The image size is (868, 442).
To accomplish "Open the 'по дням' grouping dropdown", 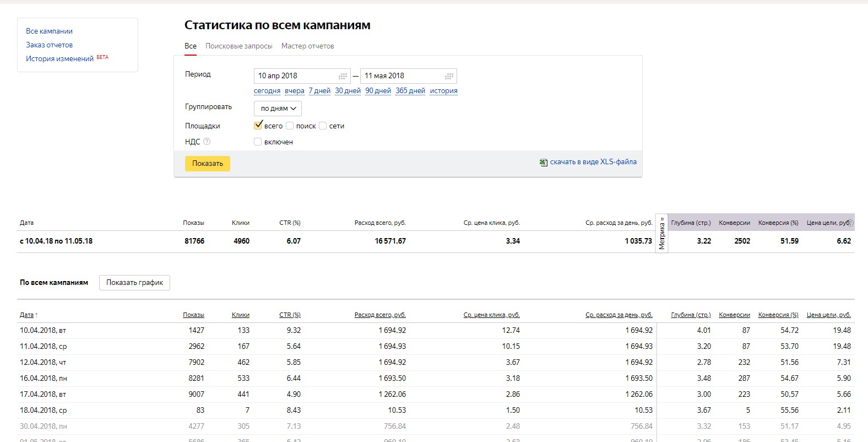I will pyautogui.click(x=278, y=109).
